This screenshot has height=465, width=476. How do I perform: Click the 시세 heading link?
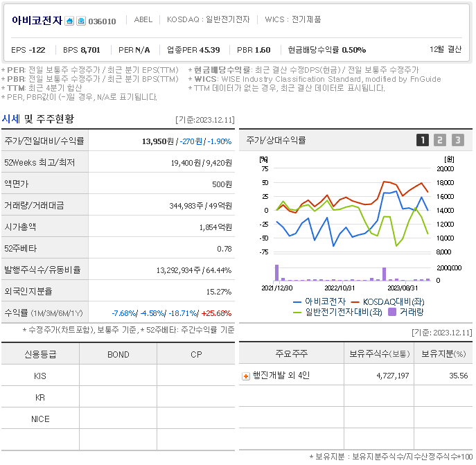pyautogui.click(x=11, y=119)
